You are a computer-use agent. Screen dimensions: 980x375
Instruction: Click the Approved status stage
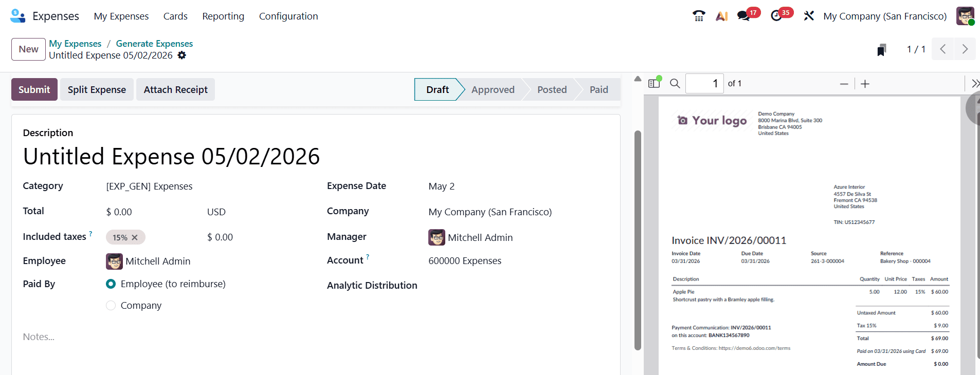pyautogui.click(x=493, y=89)
